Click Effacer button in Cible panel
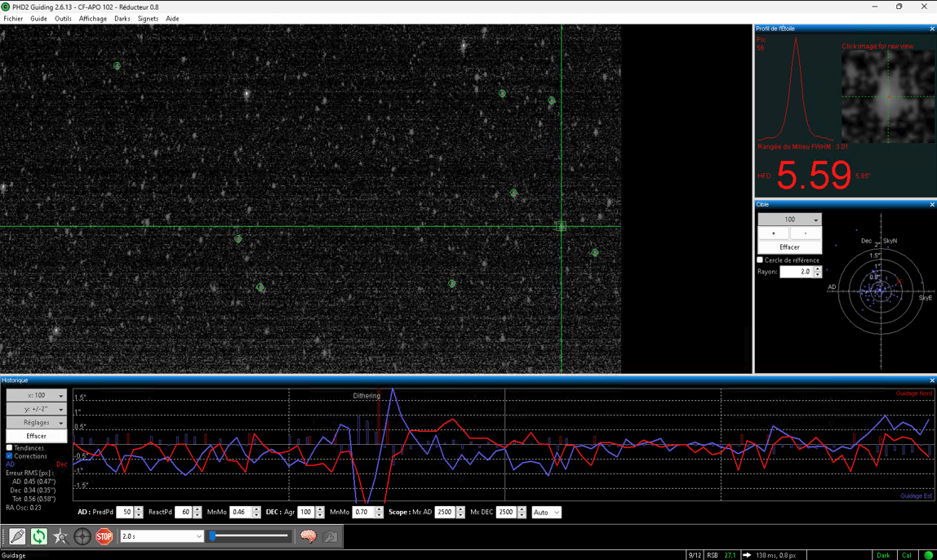This screenshot has width=937, height=560. [790, 247]
